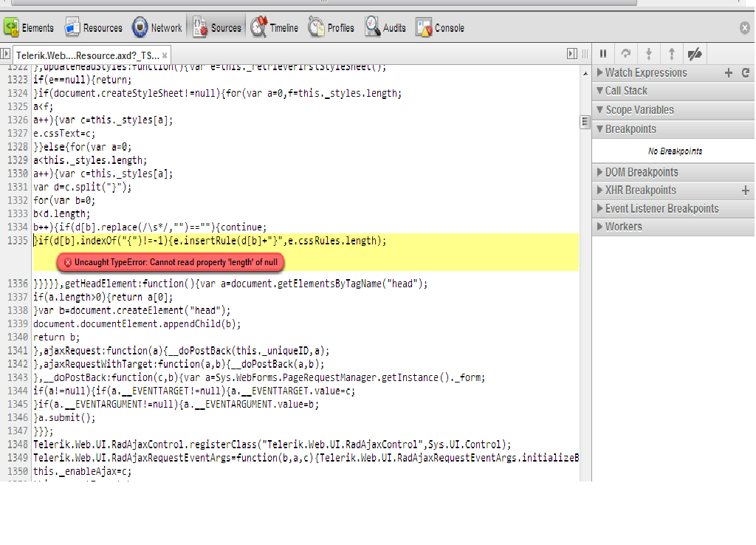Click code 'e.cssText=c;' on line 1327

[64, 133]
